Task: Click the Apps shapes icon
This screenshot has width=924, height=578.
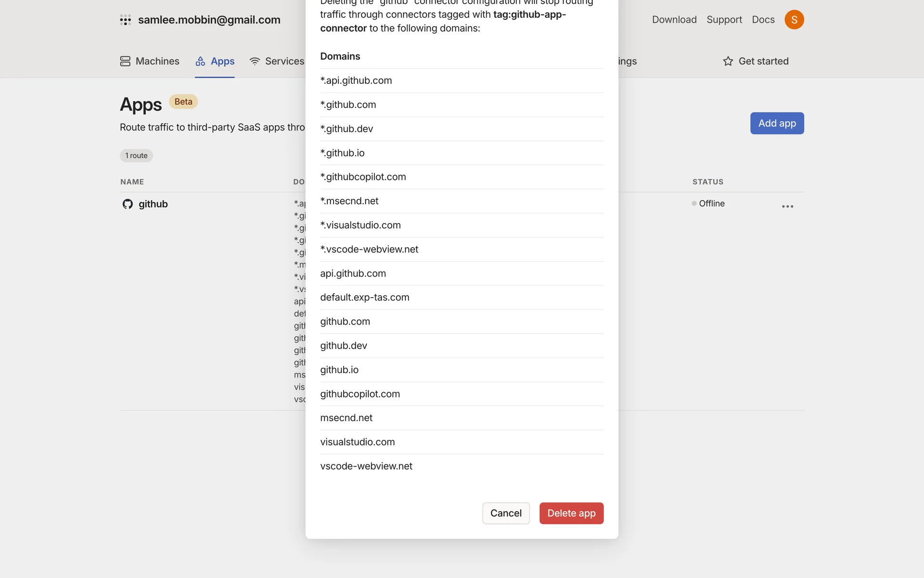Action: click(200, 61)
